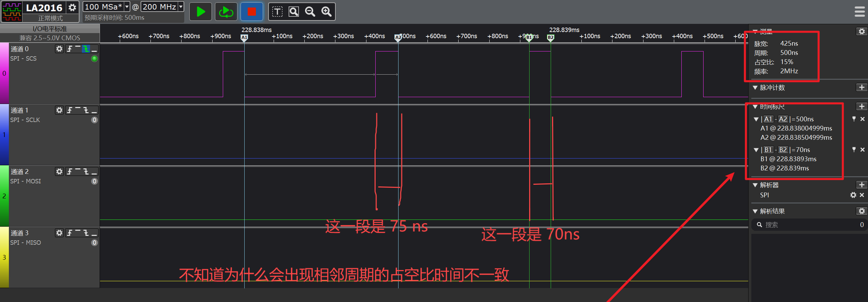Viewport: 868px width, 302px height.
Task: Click channel 2 value indicator 0
Action: (95, 181)
